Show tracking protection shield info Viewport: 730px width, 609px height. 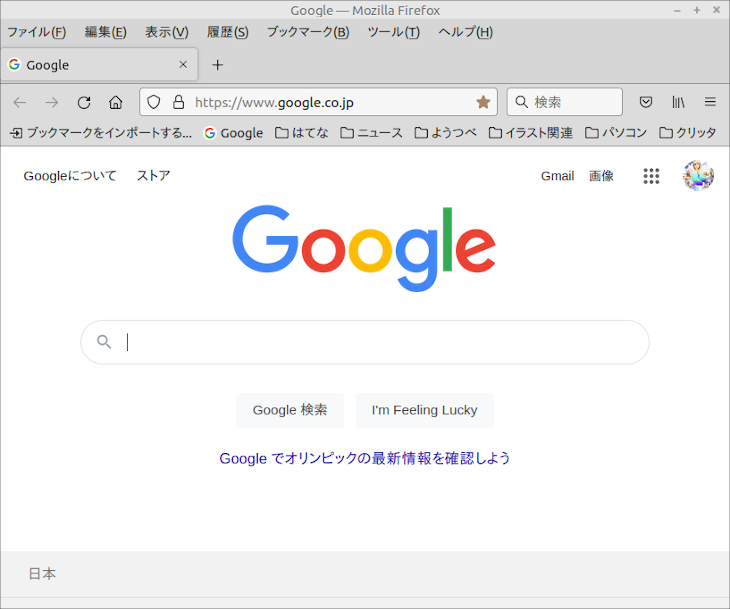(x=154, y=102)
